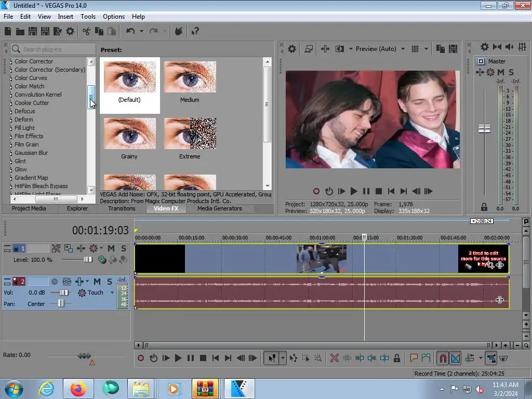Open Video Preview properties gear
532x399 pixels.
pos(292,49)
